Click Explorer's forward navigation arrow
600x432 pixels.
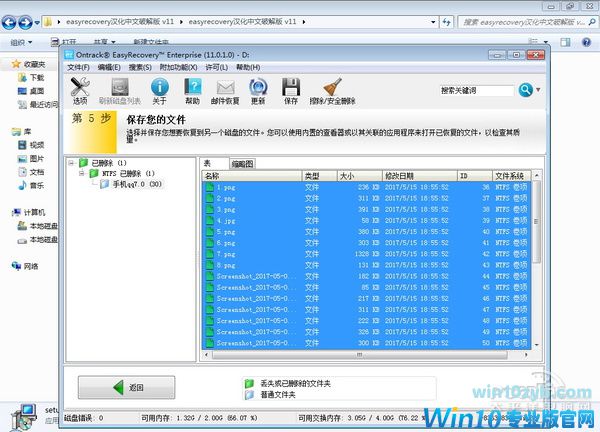click(25, 22)
